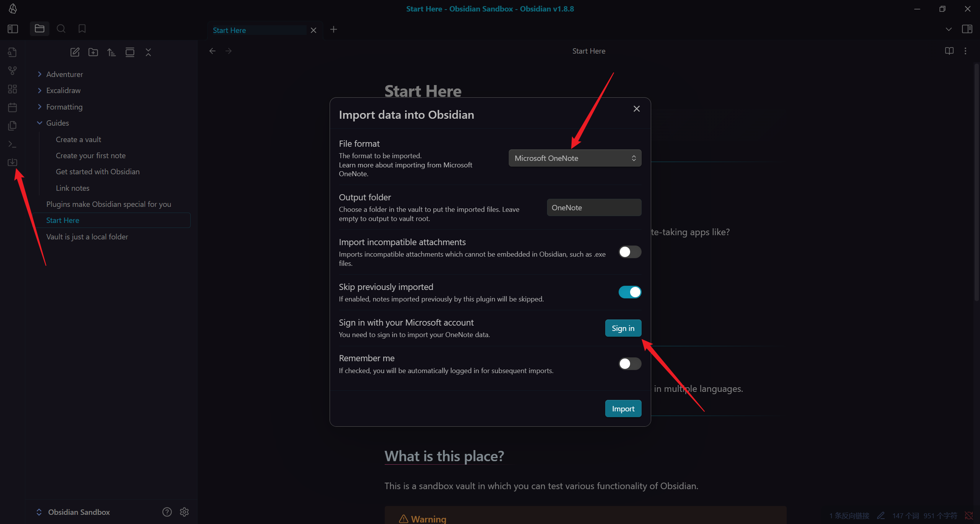Viewport: 980px width, 524px height.
Task: Open graph view ribbon icon
Action: (12, 70)
